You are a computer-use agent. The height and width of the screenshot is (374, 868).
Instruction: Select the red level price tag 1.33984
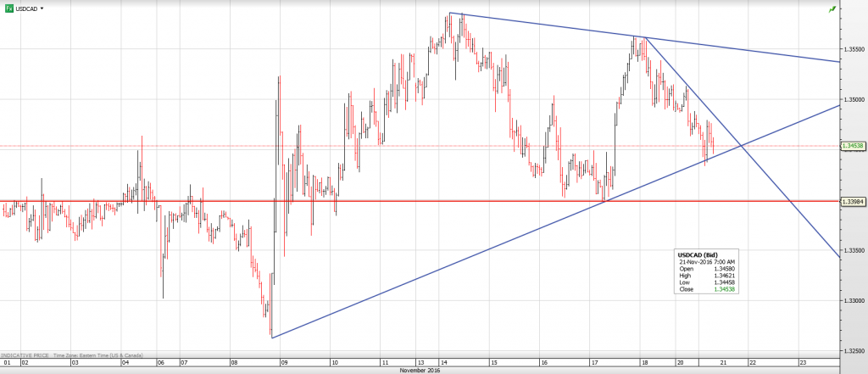tap(853, 201)
